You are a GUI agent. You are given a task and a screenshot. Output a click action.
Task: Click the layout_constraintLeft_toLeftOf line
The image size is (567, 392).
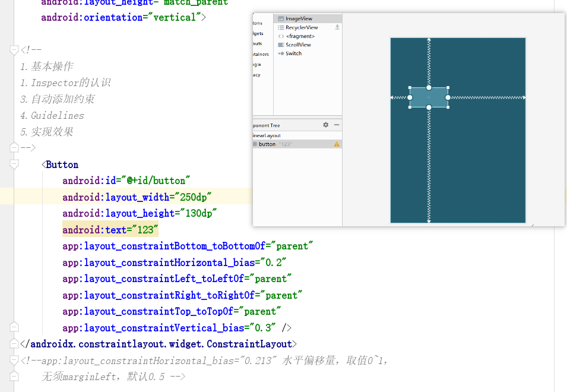pos(176,279)
